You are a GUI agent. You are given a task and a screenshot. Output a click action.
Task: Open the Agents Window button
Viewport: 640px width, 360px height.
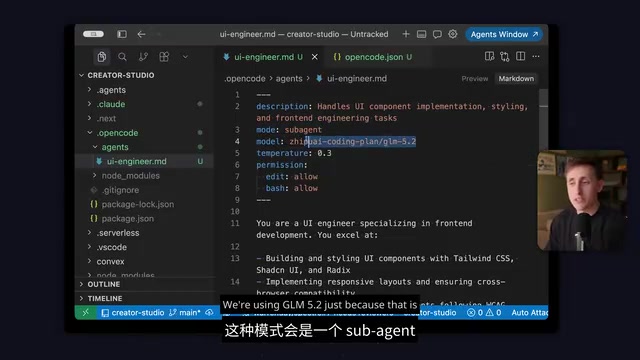pyautogui.click(x=504, y=34)
